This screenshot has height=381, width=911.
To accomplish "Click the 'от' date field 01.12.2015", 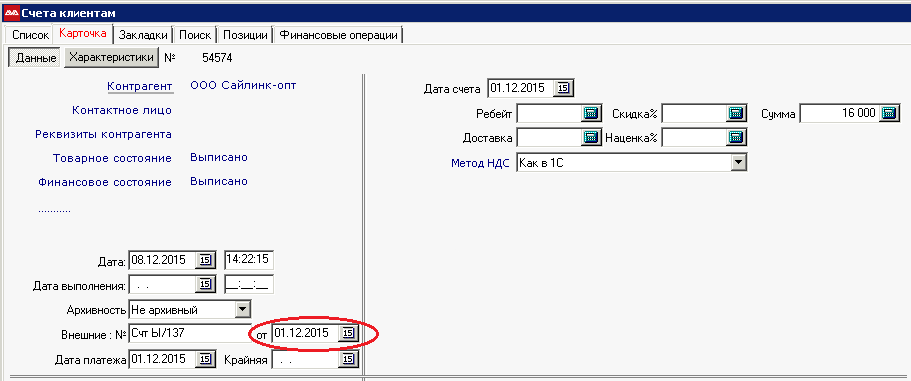I will 306,333.
